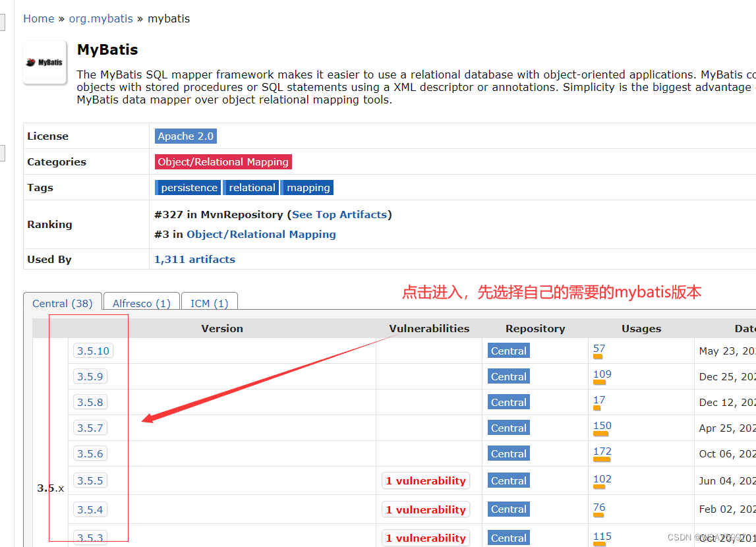This screenshot has height=547, width=756.
Task: Open 1 vulnerability badge for 3.5.3
Action: click(426, 538)
